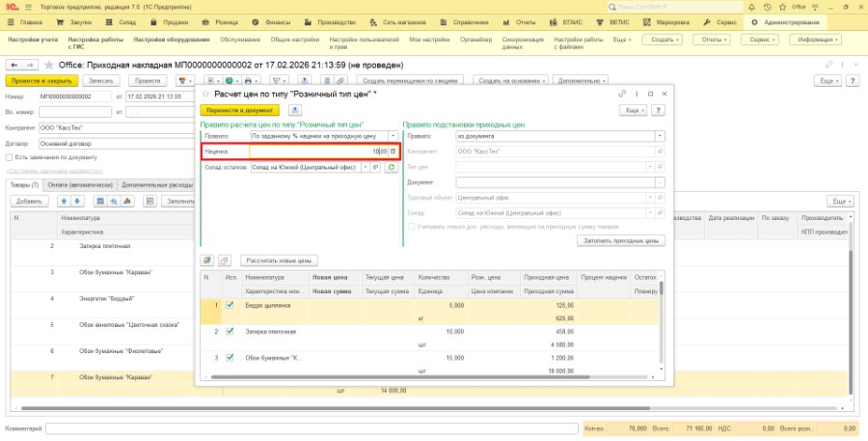Move row down with blue down arrow

coord(77,201)
